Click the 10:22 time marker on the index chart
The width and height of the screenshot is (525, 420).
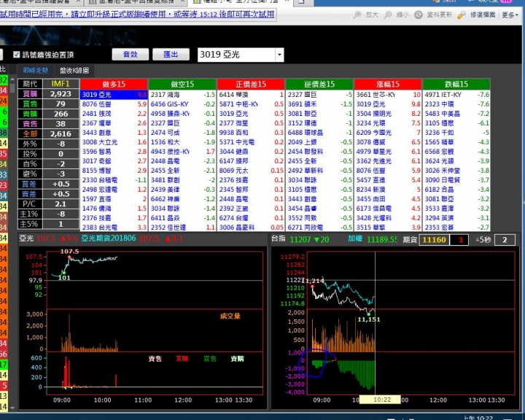[x=380, y=400]
